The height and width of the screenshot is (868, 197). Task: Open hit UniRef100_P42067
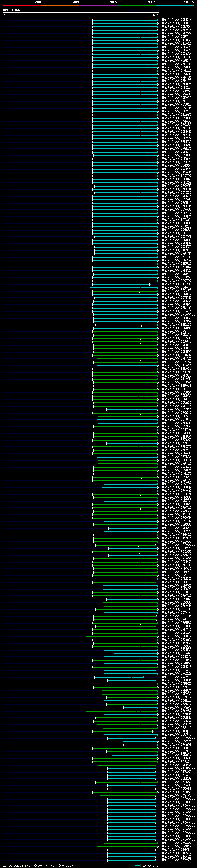(x=177, y=40)
